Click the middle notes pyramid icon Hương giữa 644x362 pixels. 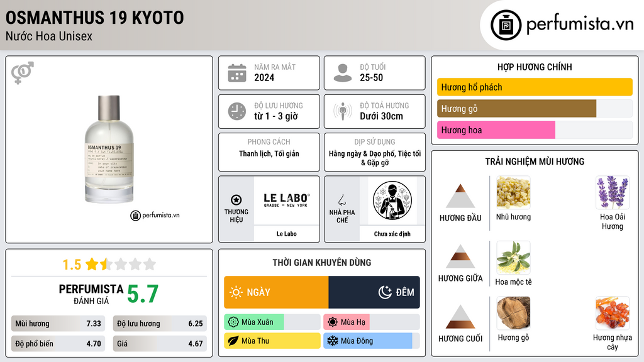click(x=460, y=256)
